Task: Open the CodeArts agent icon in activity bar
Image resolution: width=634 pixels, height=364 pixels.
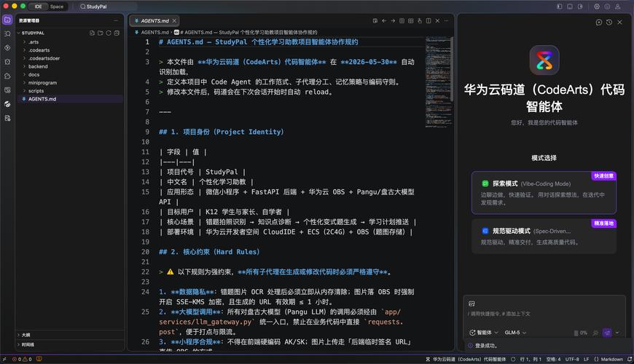Action: coord(7,104)
